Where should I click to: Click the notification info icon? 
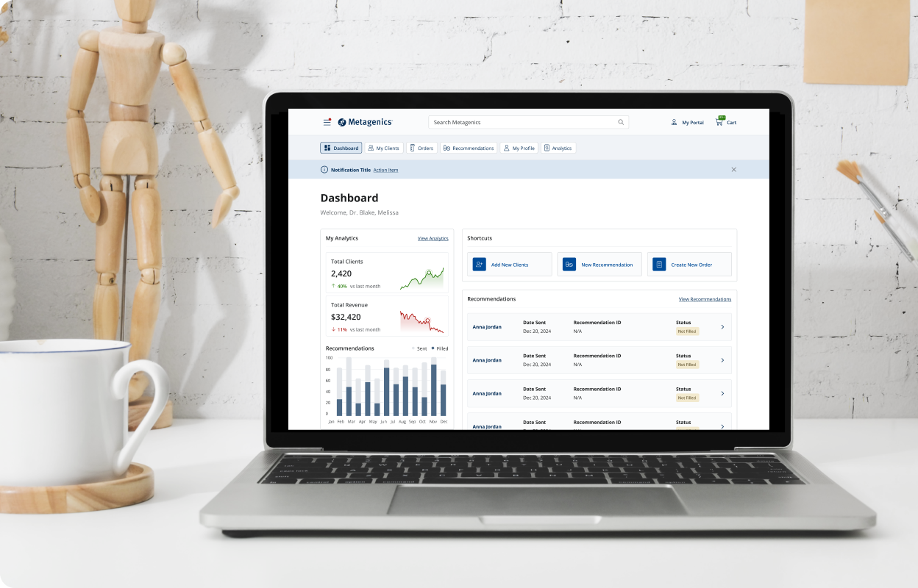324,170
